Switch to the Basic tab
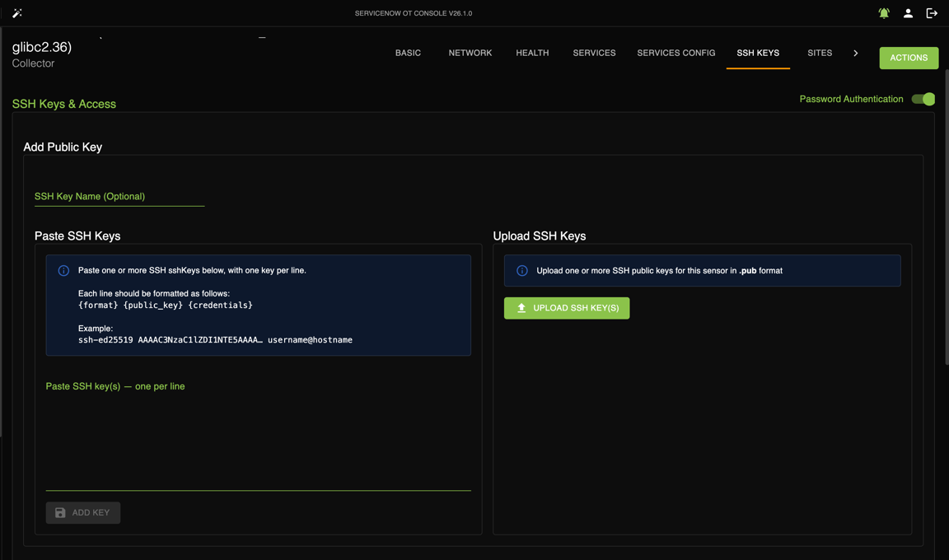 (x=408, y=54)
